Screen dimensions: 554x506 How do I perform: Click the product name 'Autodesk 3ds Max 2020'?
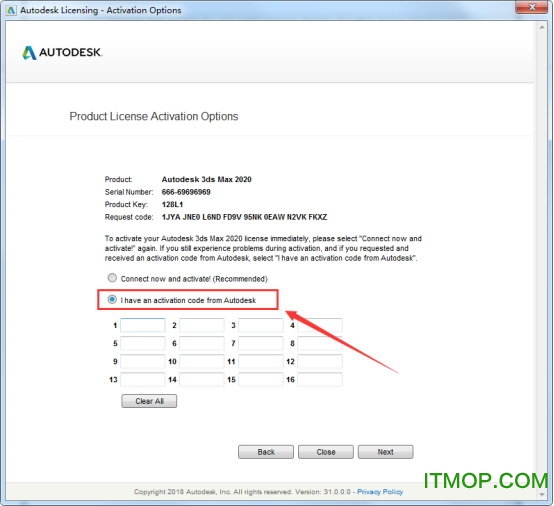[206, 179]
